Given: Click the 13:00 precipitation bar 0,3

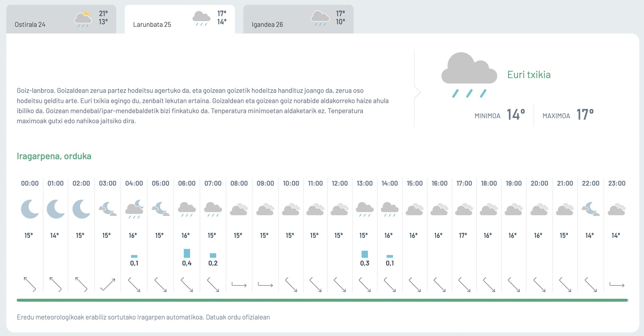Looking at the screenshot, I should (x=365, y=254).
